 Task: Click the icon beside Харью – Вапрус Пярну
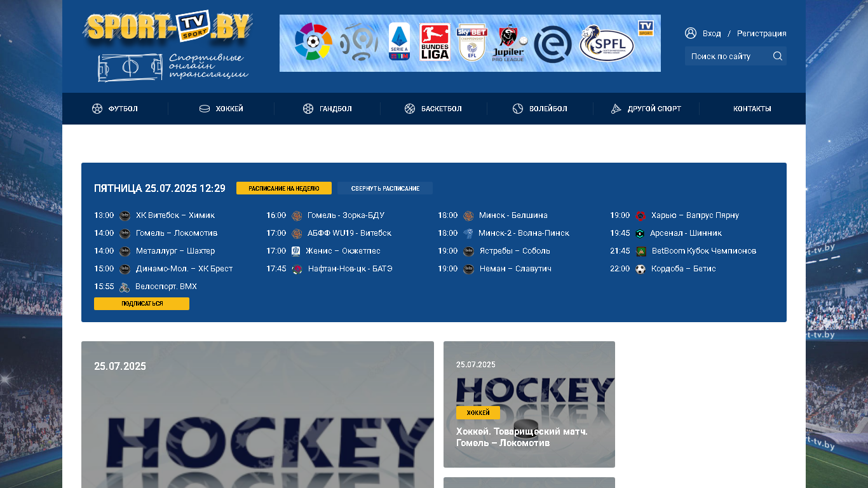[x=641, y=216]
